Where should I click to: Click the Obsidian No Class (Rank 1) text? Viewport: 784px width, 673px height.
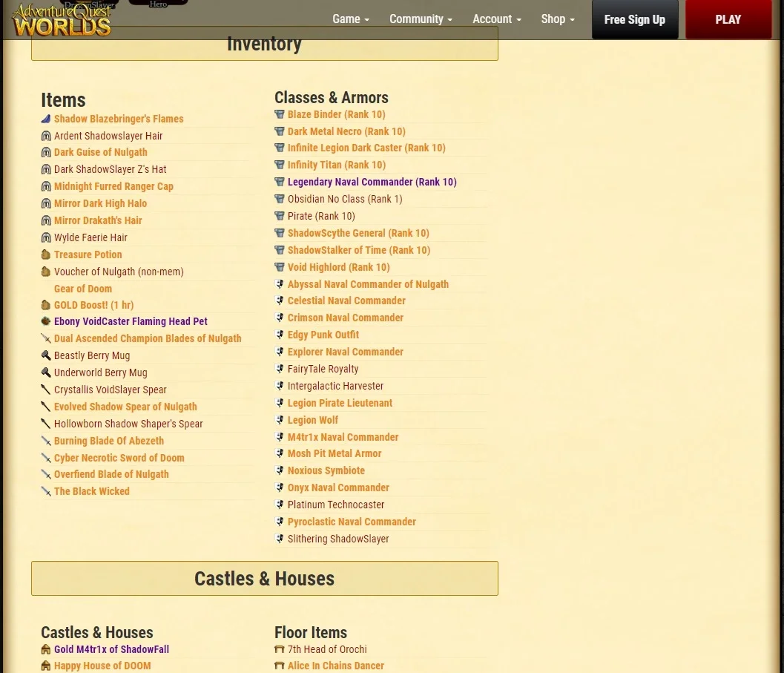[345, 199]
